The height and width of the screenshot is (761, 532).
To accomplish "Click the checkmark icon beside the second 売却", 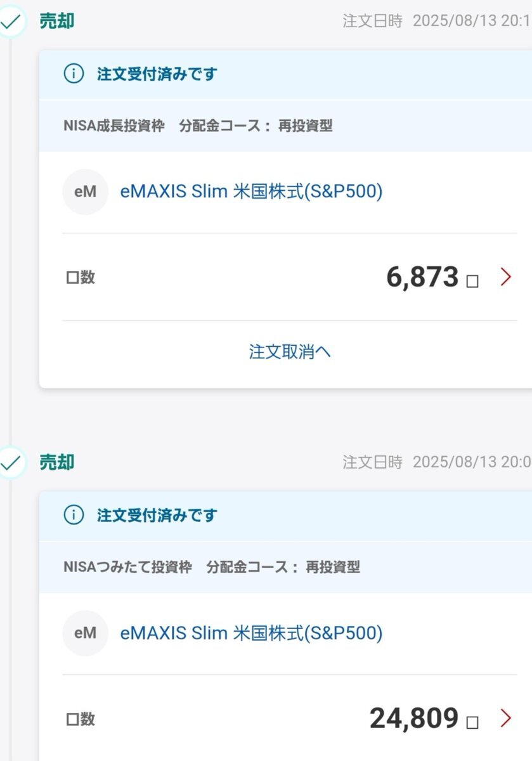I will pos(10,464).
